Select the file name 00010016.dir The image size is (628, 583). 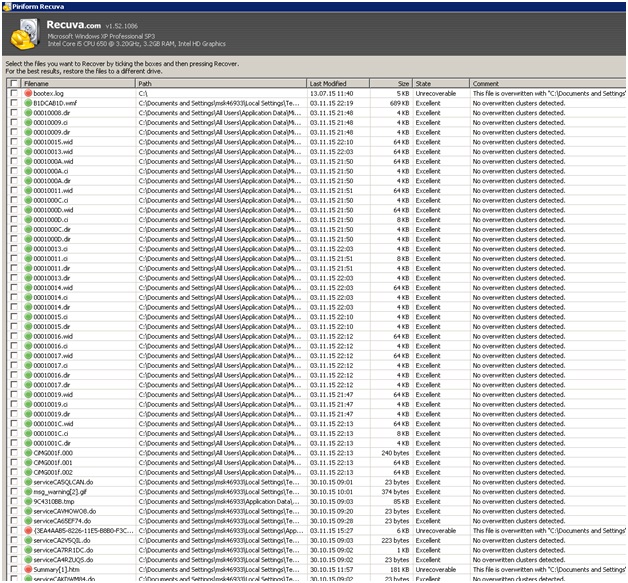(x=52, y=375)
